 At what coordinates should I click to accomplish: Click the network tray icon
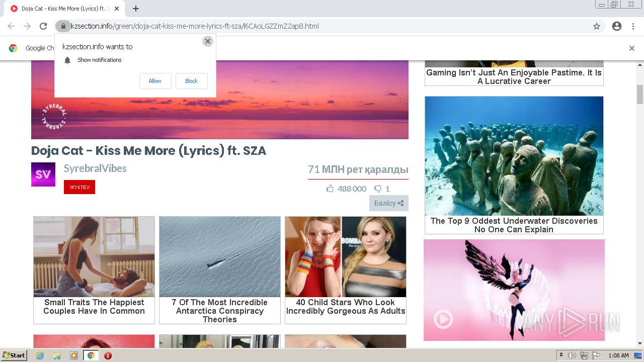pos(584,355)
